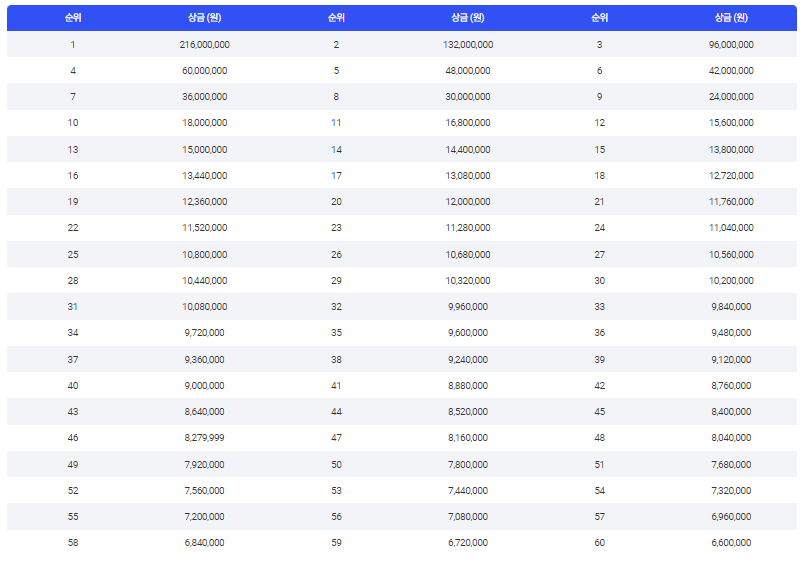The height and width of the screenshot is (572, 803).
Task: Select the 15,000,000 prize cell
Action: tap(204, 150)
